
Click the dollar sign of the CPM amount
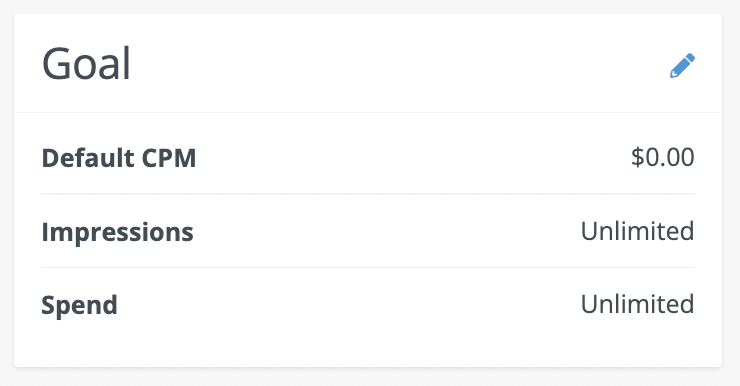click(x=638, y=157)
